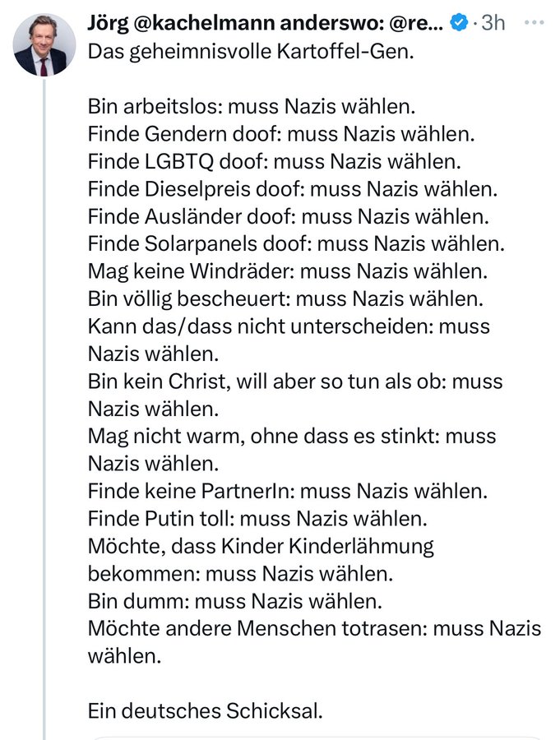Image resolution: width=560 pixels, height=740 pixels.
Task: Click the "Bin arbeitslos" line of the tweet
Action: tap(251, 107)
